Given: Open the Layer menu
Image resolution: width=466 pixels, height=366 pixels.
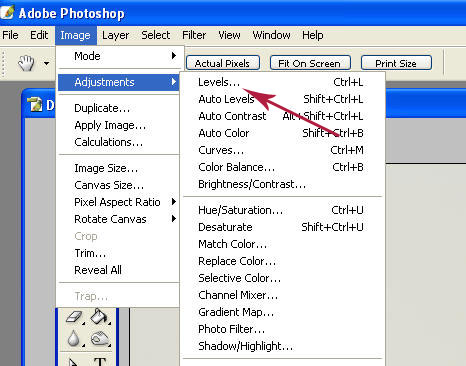Looking at the screenshot, I should tap(115, 35).
